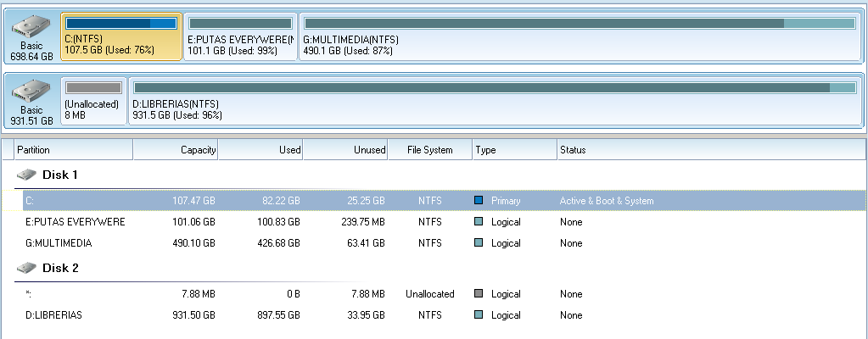Screen dimensions: 868x339
Task: Click the Disk 1 drive icon in list
Action: pyautogui.click(x=27, y=175)
